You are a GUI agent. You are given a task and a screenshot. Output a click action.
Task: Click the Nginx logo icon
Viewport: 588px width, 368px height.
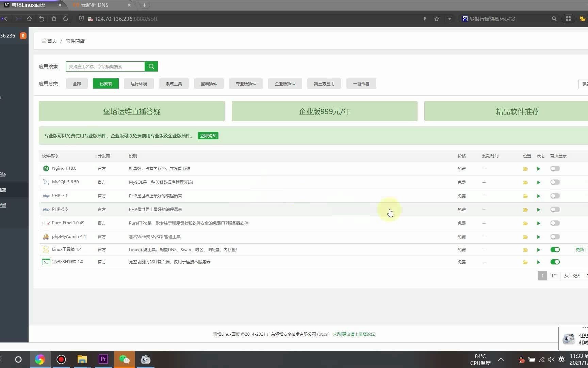pyautogui.click(x=46, y=168)
